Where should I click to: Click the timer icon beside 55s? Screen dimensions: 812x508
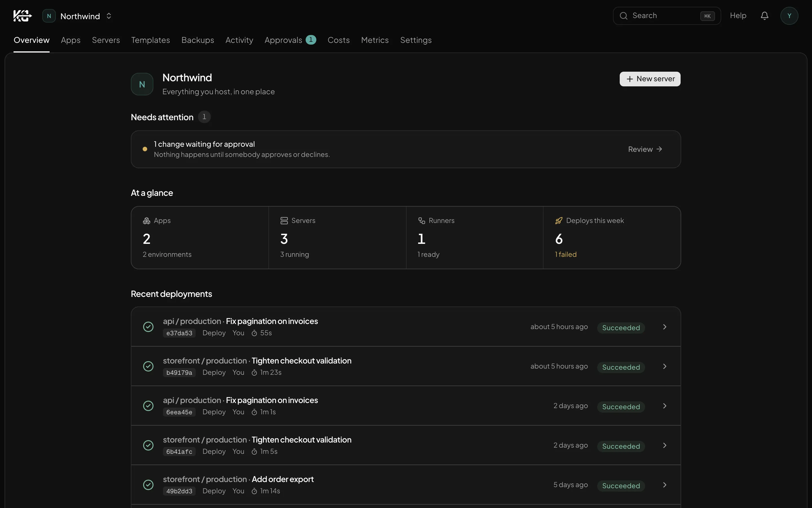[x=254, y=333]
